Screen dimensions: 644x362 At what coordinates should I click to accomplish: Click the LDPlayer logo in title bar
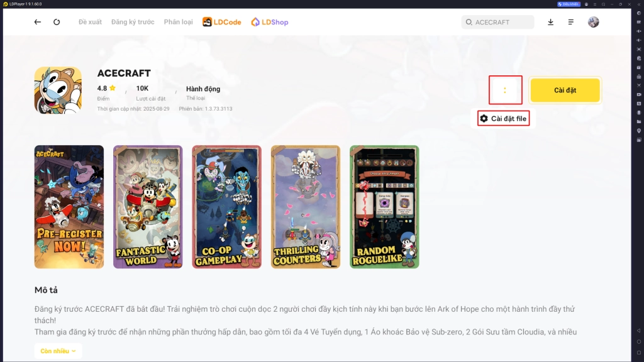click(x=5, y=4)
